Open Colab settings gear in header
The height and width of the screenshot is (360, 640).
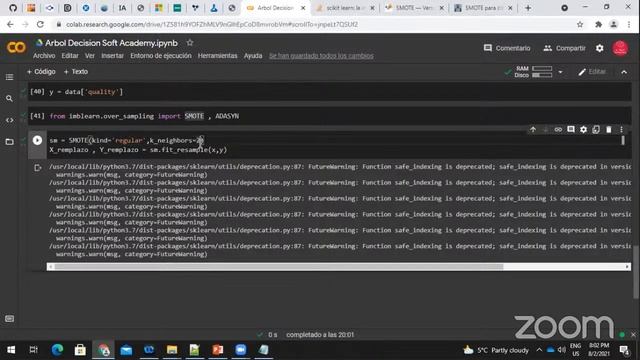click(x=599, y=48)
